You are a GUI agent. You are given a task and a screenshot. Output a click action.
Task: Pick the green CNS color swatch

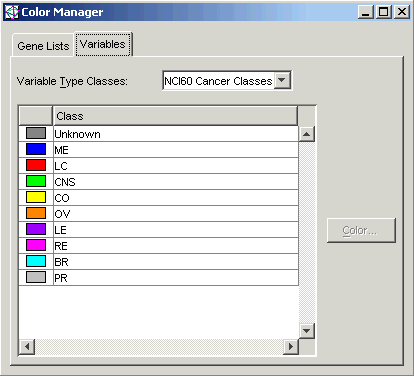pos(36,181)
